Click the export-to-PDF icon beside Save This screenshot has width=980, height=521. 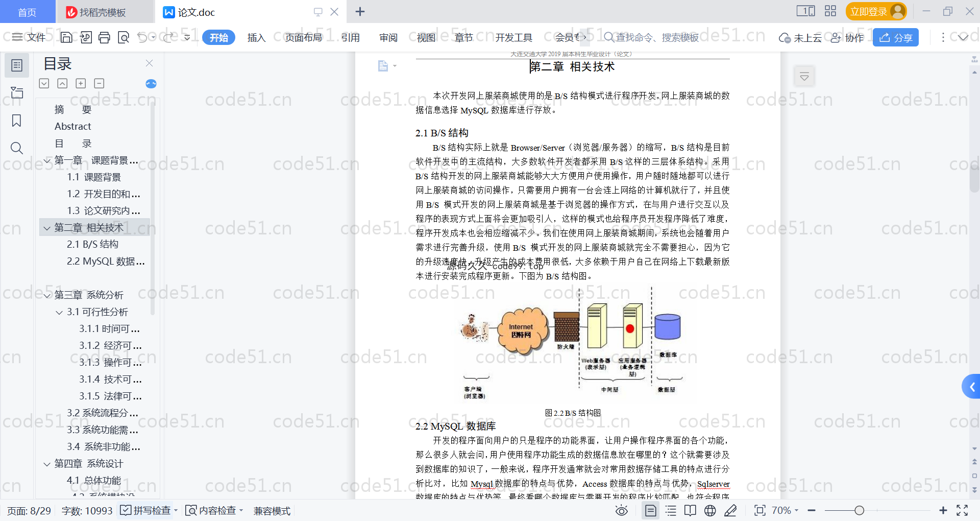point(86,37)
